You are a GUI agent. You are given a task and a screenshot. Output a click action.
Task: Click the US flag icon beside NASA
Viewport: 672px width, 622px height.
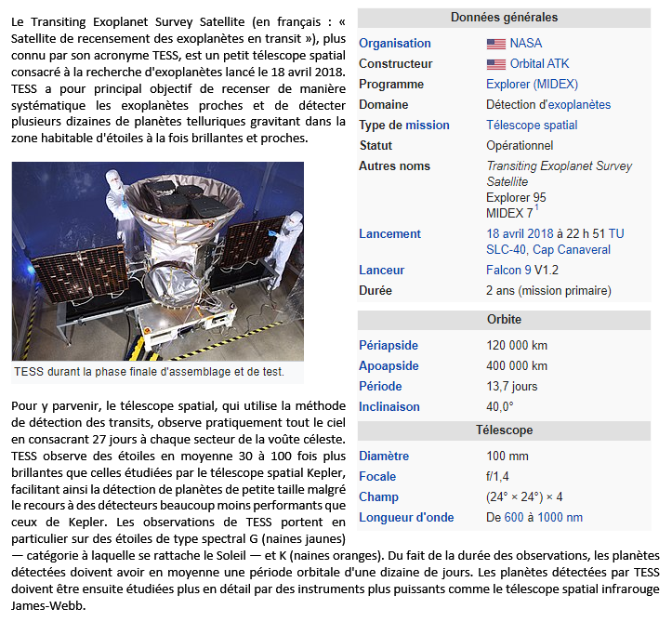click(x=495, y=44)
